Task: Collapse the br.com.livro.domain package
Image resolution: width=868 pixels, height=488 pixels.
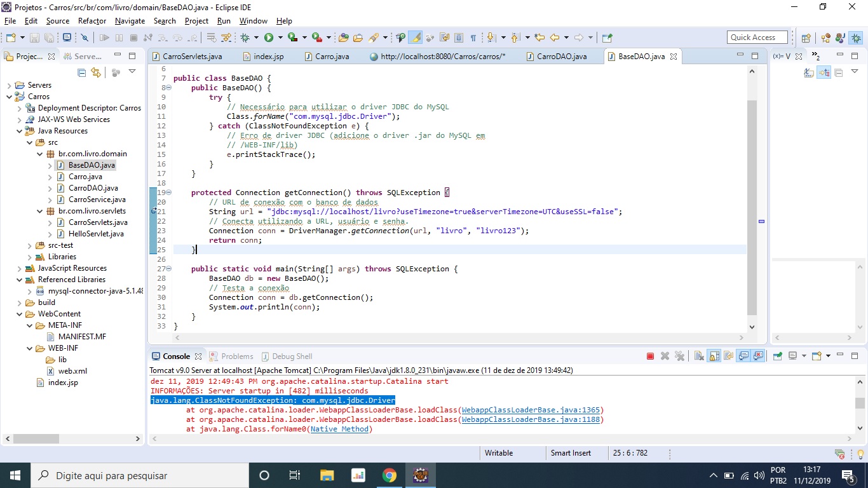Action: point(39,154)
